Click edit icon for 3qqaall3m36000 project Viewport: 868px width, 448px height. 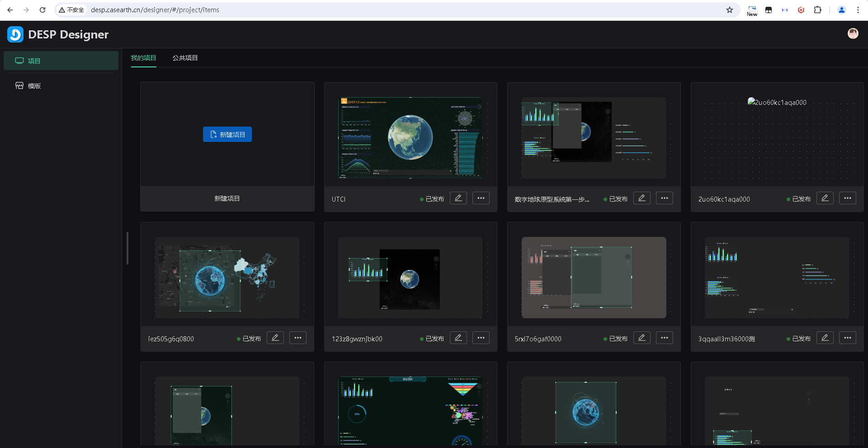pyautogui.click(x=825, y=338)
